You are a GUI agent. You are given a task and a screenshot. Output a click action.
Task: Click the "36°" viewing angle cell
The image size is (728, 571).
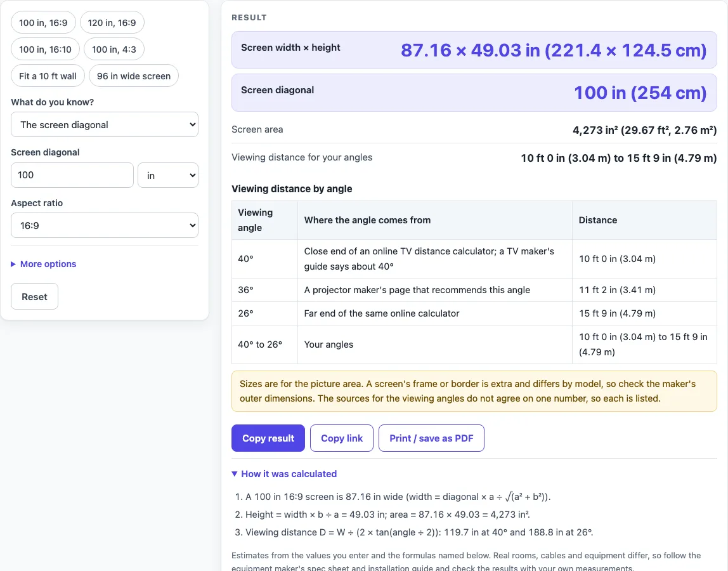(x=264, y=290)
